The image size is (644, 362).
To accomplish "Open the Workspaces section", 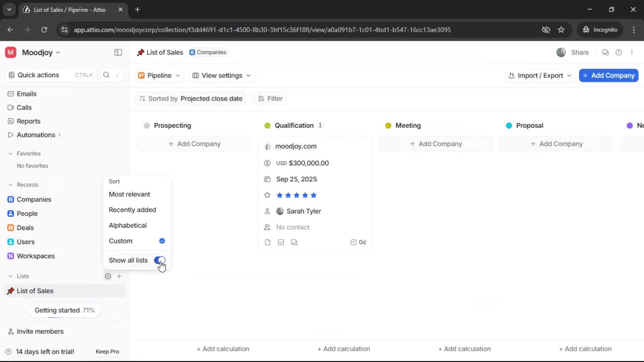I will pos(36,256).
